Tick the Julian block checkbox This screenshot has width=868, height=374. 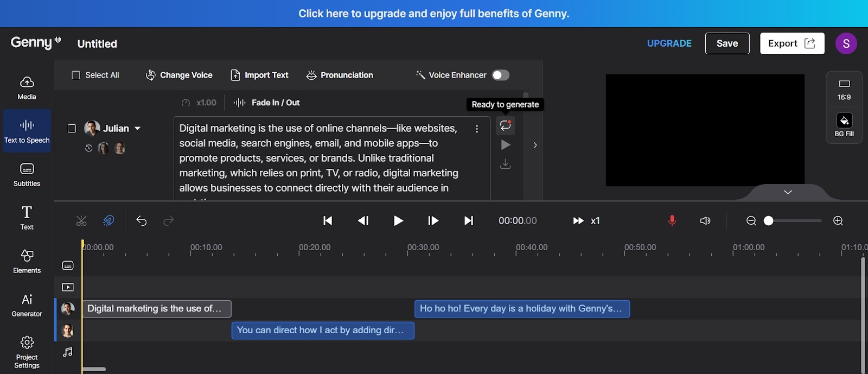pos(72,129)
